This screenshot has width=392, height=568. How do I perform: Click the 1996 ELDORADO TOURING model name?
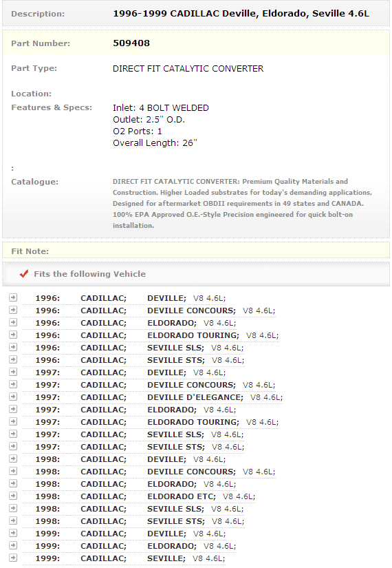(193, 335)
